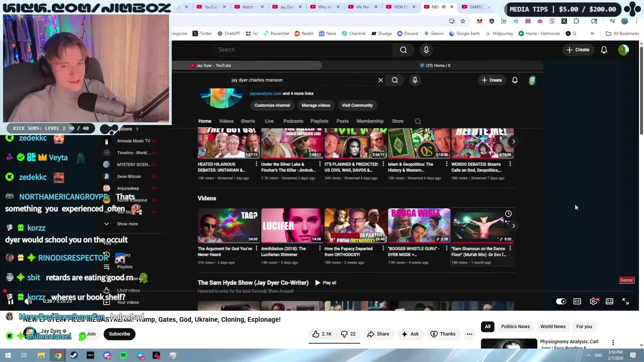
Task: Open browser extensions puzzle icon
Action: (576, 21)
